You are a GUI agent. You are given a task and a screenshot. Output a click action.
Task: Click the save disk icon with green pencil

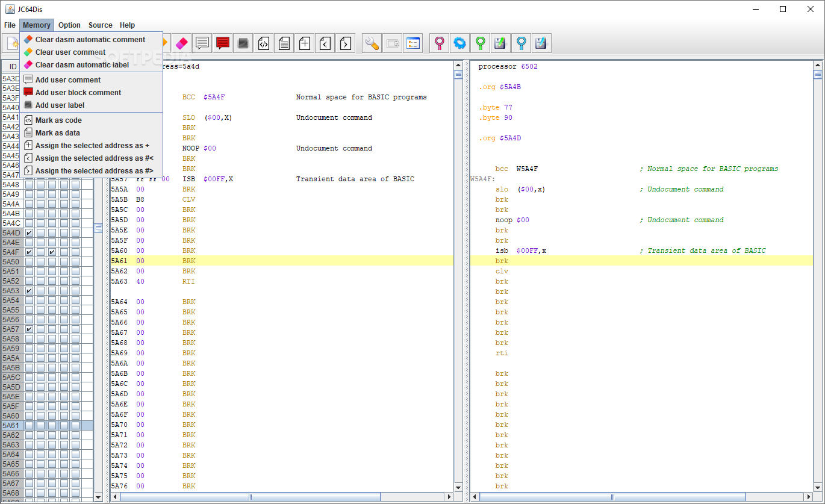[501, 43]
